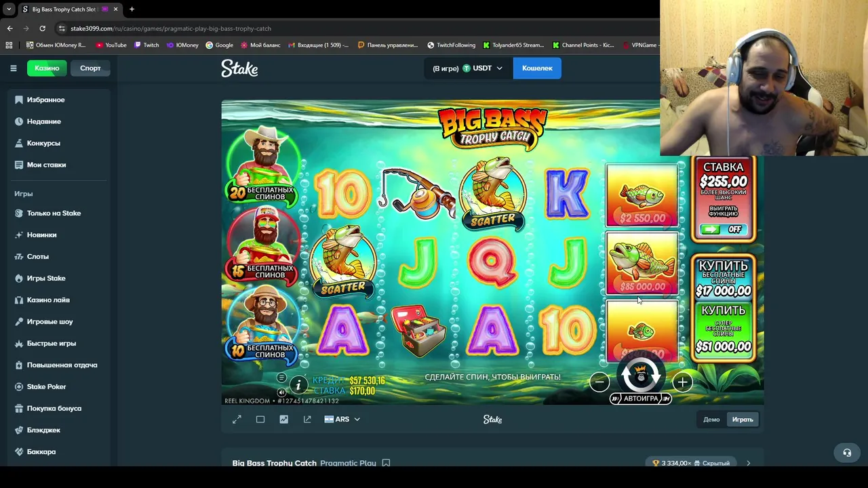This screenshot has width=868, height=488.
Task: Open a new browser tab
Action: [x=132, y=9]
